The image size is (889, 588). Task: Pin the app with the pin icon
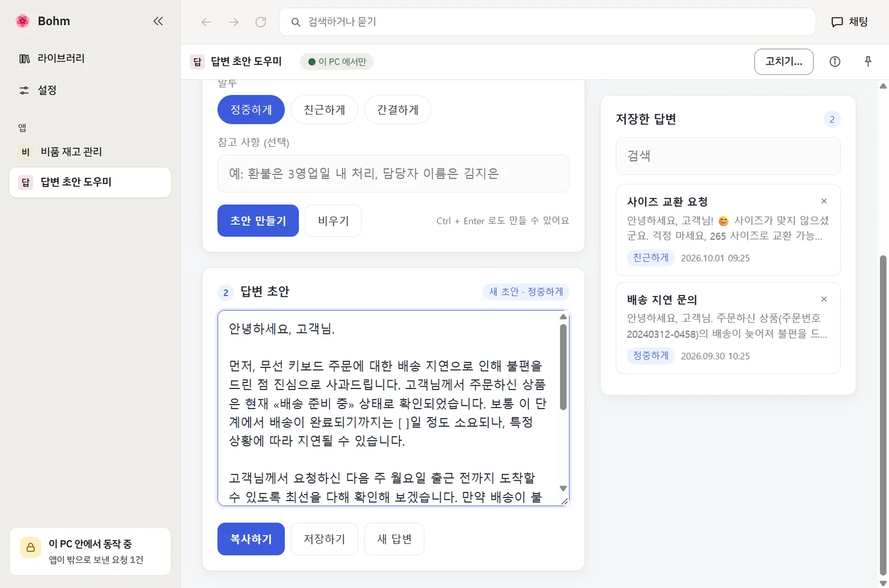[x=868, y=62]
